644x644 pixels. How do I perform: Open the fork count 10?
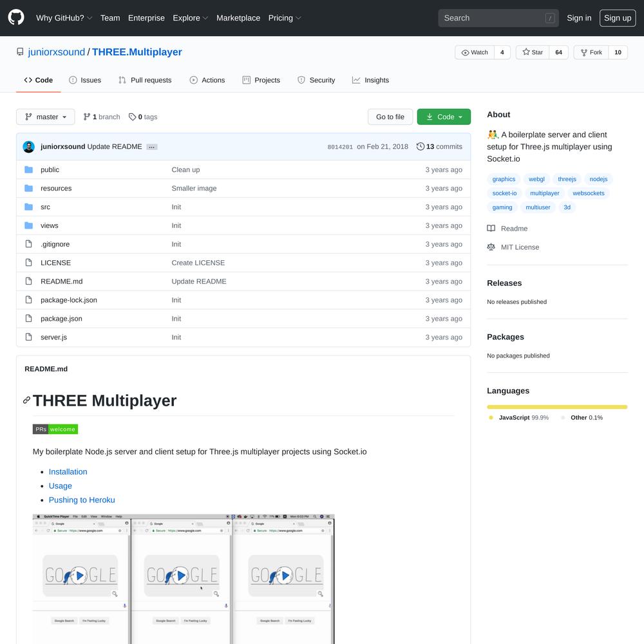coord(618,52)
